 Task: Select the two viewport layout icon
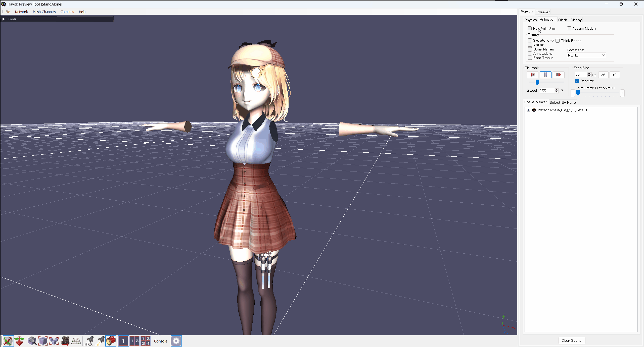pyautogui.click(x=134, y=341)
